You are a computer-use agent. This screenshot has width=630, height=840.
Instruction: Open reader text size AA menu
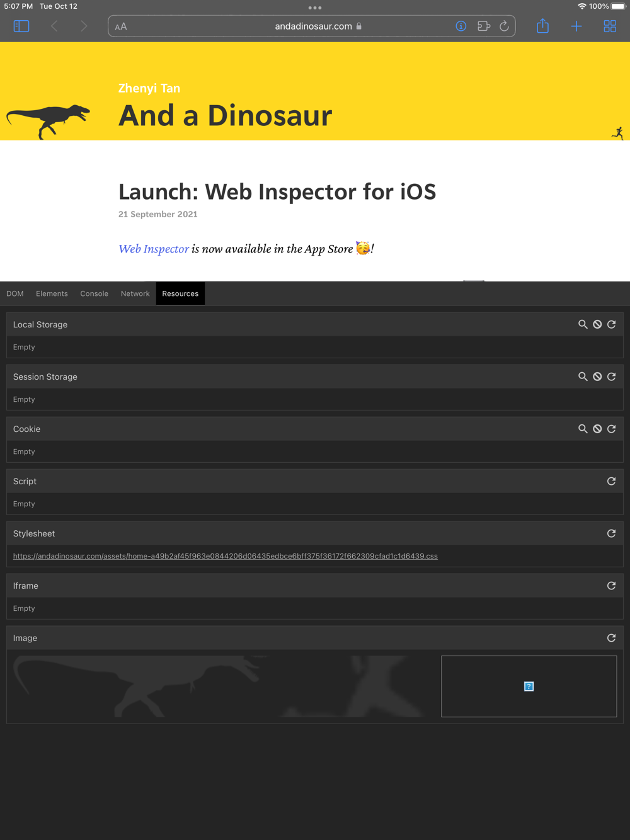pyautogui.click(x=121, y=26)
